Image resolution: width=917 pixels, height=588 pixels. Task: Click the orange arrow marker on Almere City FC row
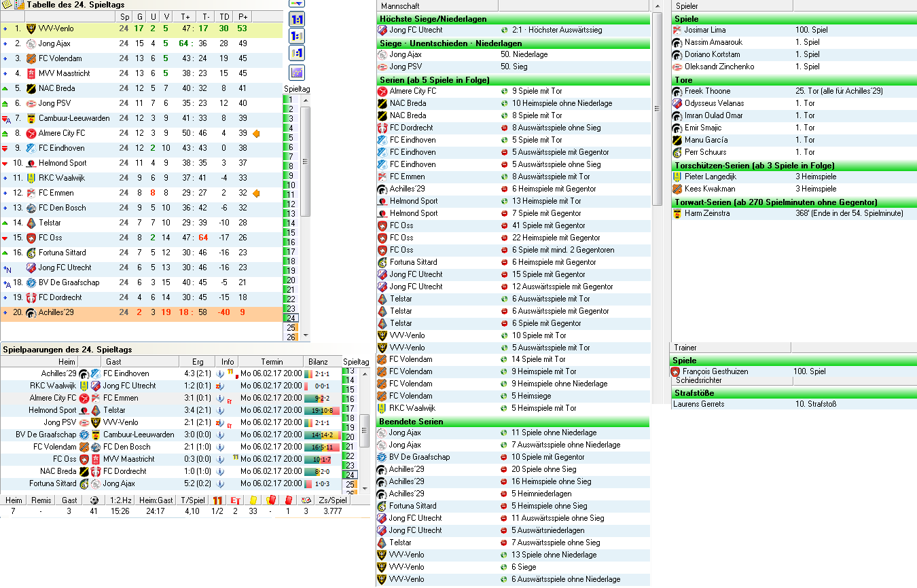256,133
